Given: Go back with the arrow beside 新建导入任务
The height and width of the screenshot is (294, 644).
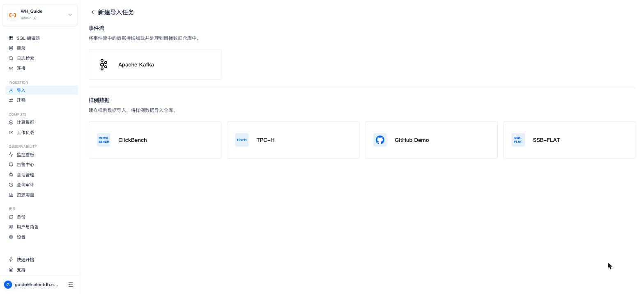Looking at the screenshot, I should pyautogui.click(x=92, y=12).
